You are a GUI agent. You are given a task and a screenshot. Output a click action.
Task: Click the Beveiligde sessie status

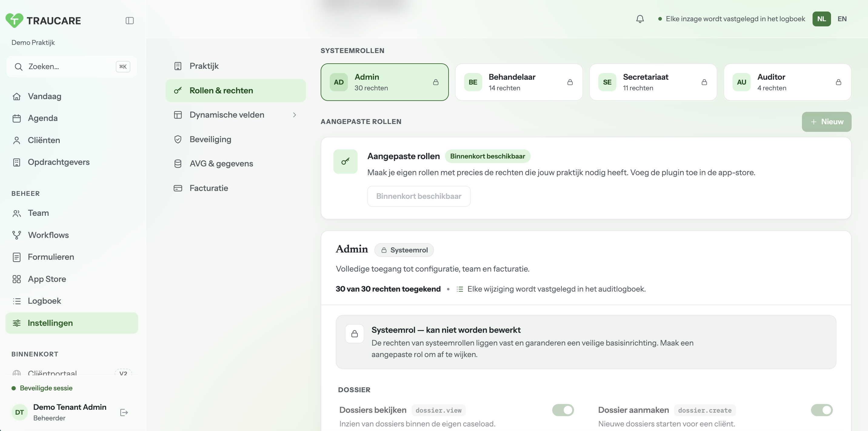[x=42, y=388]
